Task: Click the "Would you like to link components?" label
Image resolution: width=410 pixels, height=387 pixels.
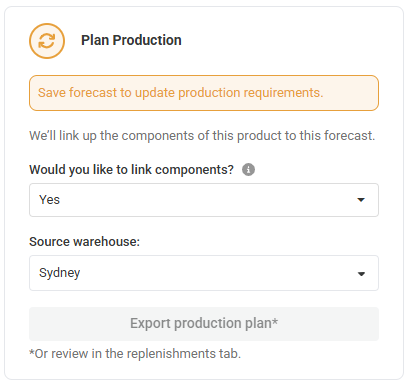Action: tap(131, 170)
